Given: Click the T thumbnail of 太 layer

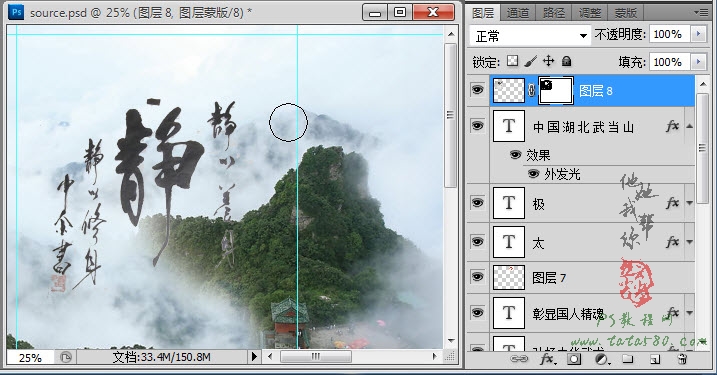Looking at the screenshot, I should (508, 242).
